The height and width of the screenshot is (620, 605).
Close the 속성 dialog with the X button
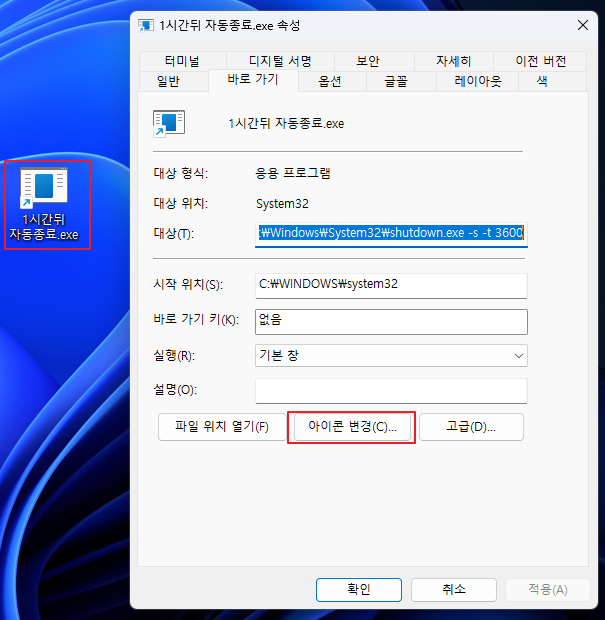[582, 25]
